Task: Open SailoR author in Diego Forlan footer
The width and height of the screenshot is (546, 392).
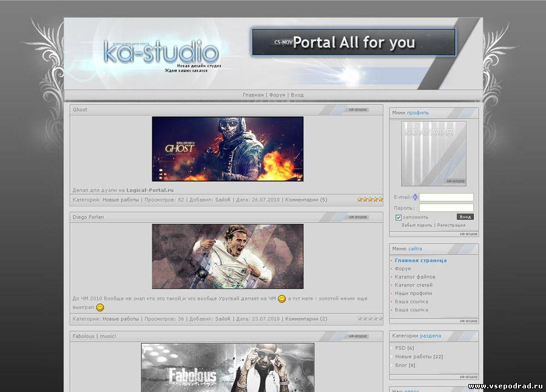Action: tap(223, 319)
